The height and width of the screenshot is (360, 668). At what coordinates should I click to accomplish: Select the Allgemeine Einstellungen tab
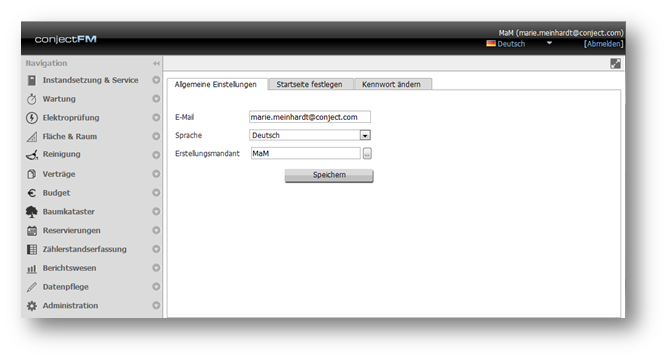pyautogui.click(x=216, y=84)
